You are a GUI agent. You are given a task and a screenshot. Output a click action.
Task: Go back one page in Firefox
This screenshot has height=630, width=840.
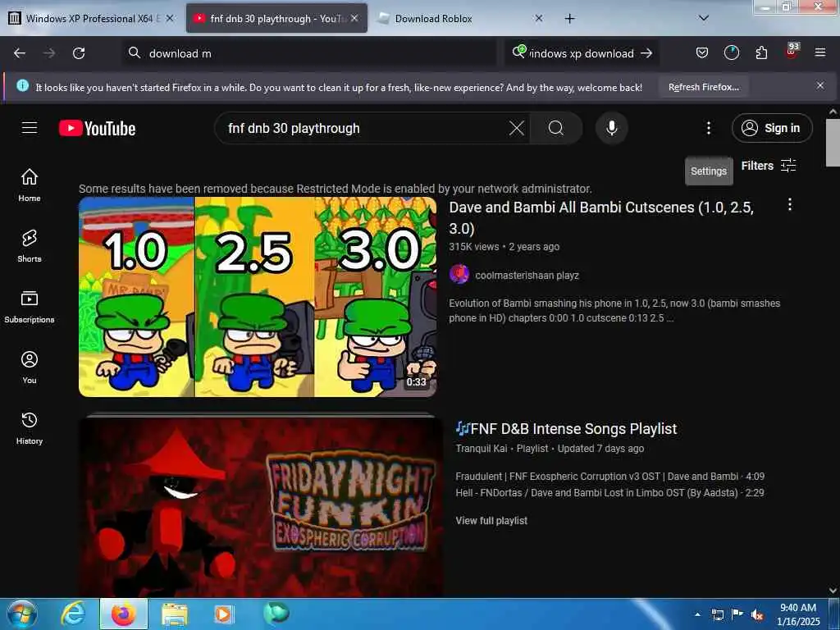(x=20, y=53)
